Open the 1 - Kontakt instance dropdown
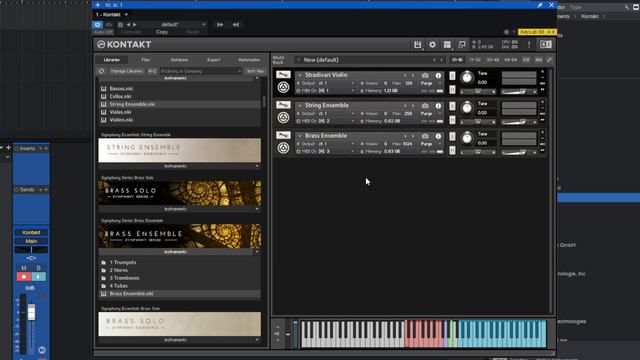The height and width of the screenshot is (360, 640). pos(126,15)
